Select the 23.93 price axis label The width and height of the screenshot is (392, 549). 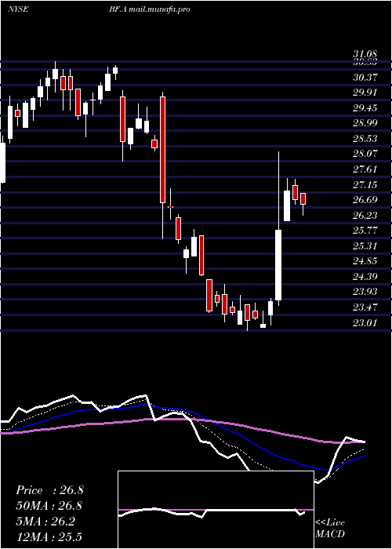365,292
